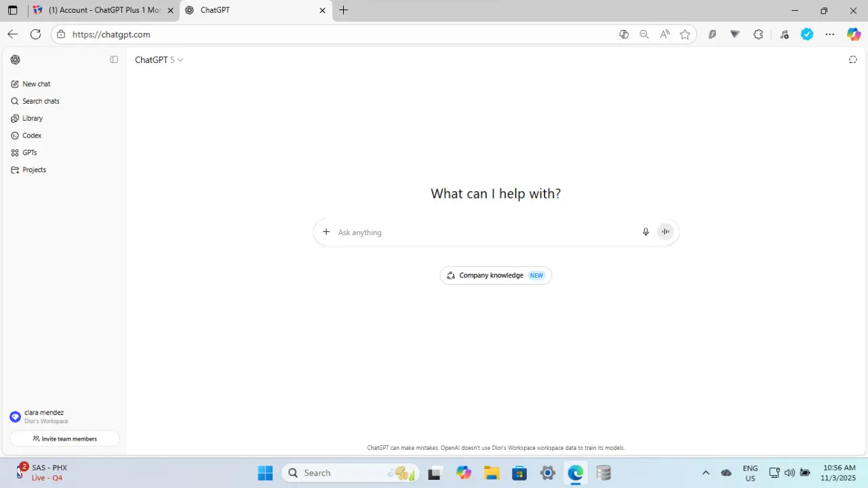Open Projects in the sidebar

coord(63,169)
